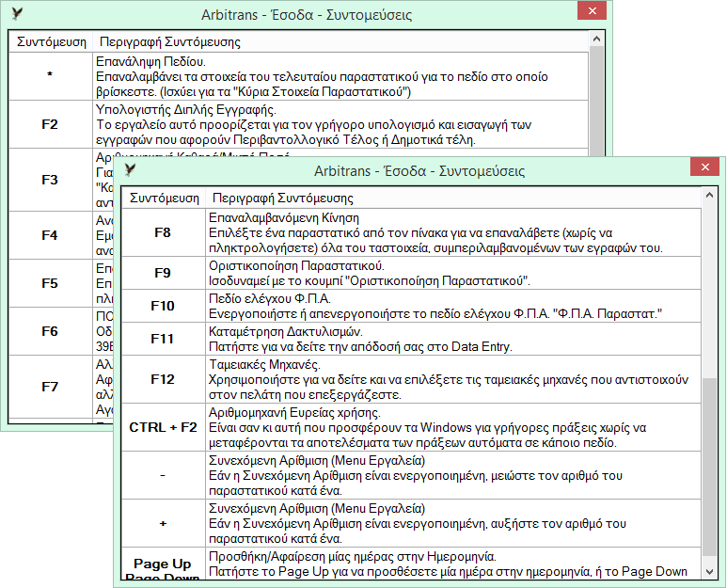Select the F7 shortcut cell in back window

pos(51,387)
